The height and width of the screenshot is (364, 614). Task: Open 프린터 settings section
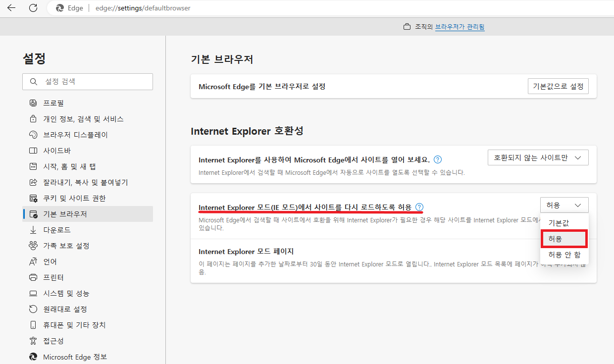coord(88,277)
